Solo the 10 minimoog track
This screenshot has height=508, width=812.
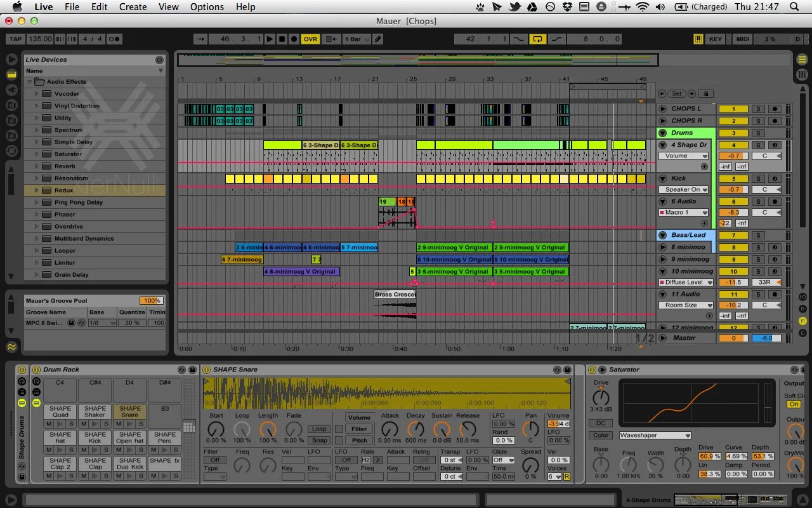click(757, 272)
